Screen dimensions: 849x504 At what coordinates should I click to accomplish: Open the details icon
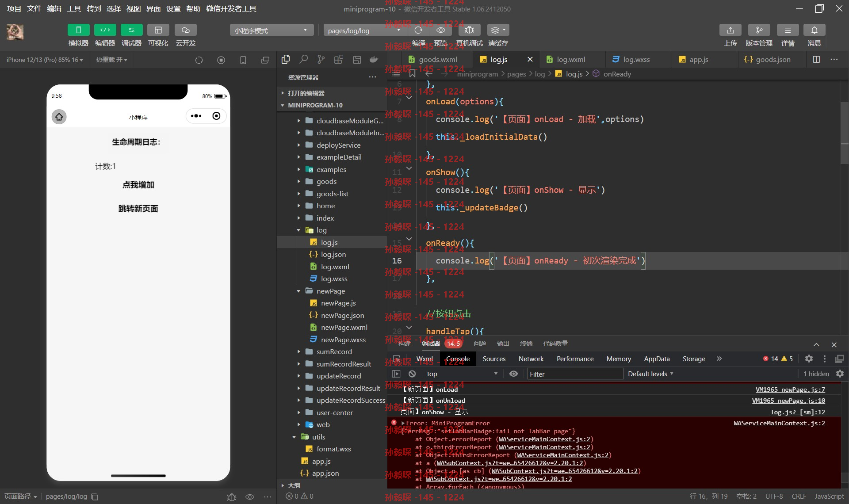click(788, 30)
